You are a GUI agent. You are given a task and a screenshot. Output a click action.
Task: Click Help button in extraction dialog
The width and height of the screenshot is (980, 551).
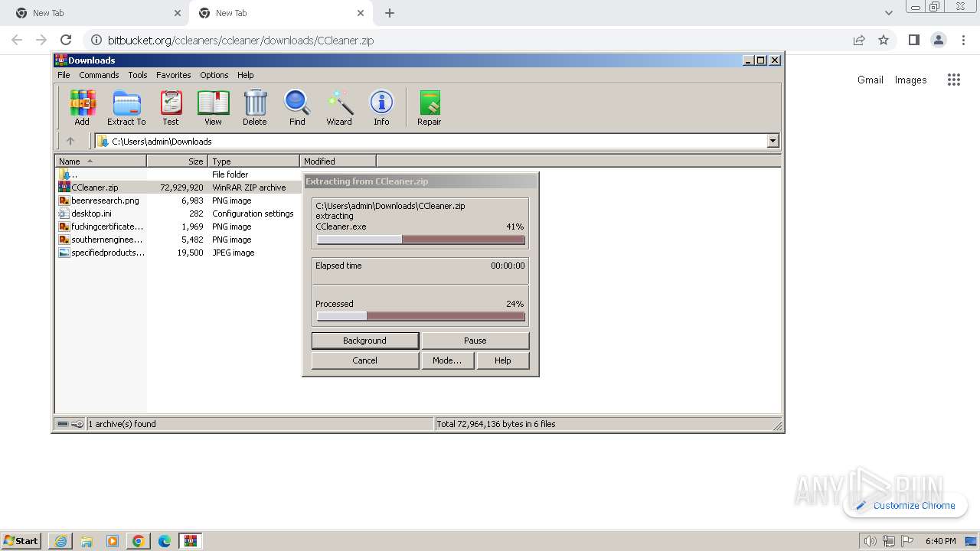[x=502, y=360]
